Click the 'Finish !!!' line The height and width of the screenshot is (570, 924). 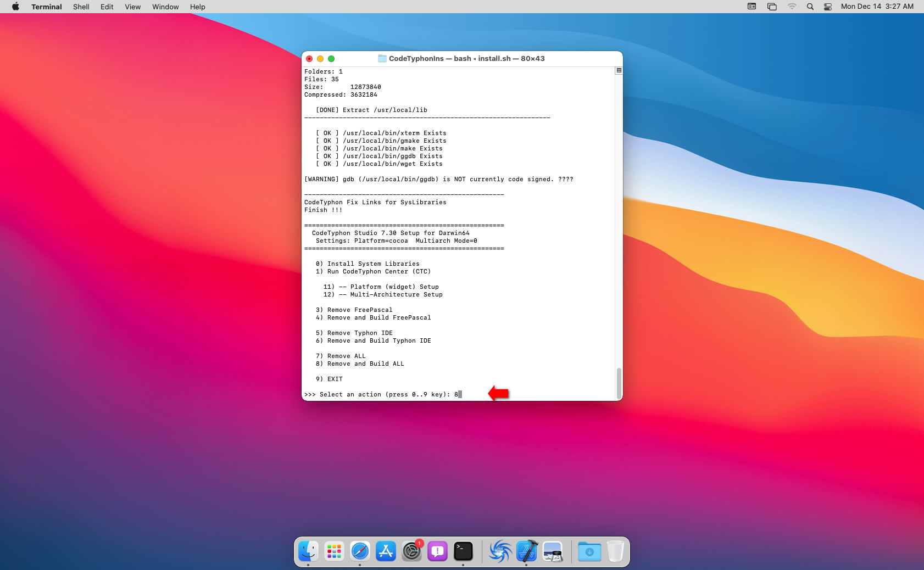click(x=324, y=210)
